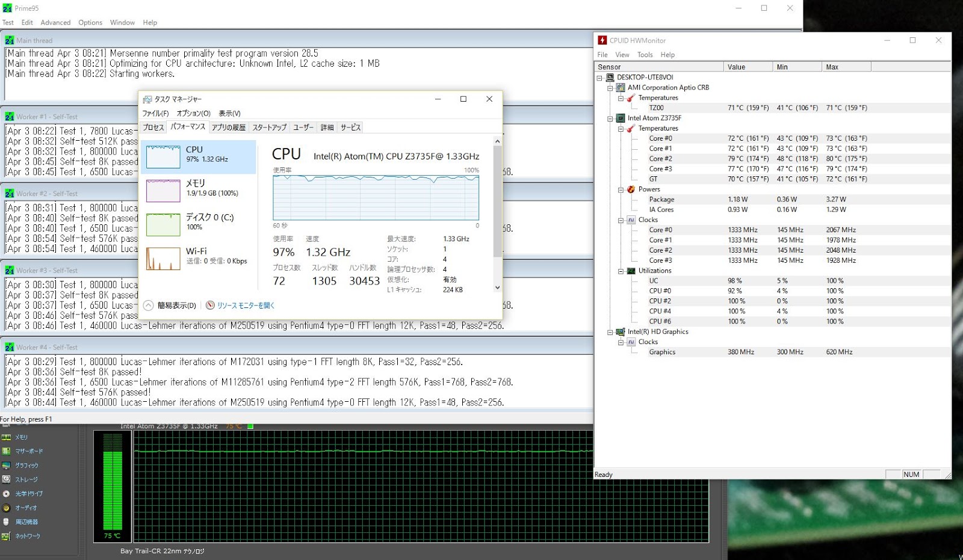963x560 pixels.
Task: Open the リソース モニターを開く link
Action: click(x=246, y=306)
